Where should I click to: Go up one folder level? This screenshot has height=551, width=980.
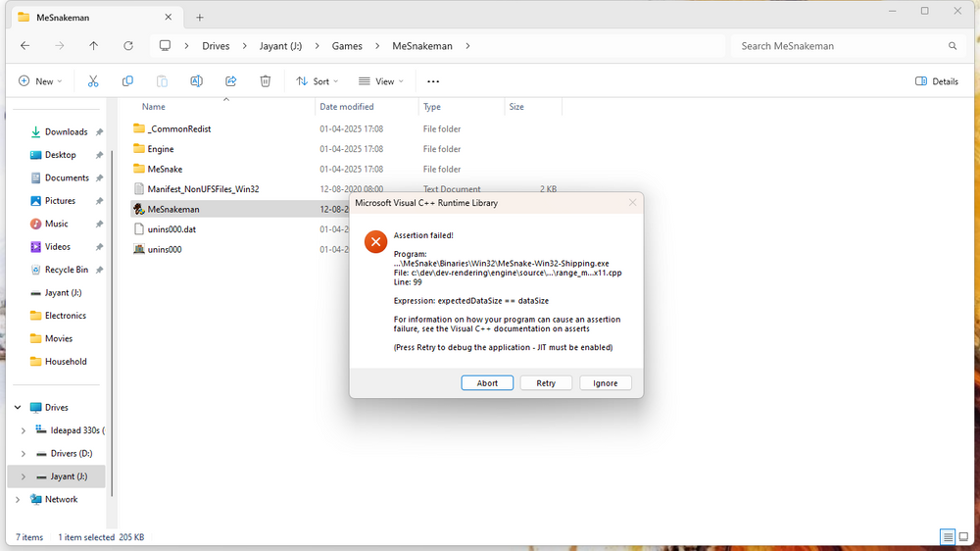pyautogui.click(x=94, y=46)
